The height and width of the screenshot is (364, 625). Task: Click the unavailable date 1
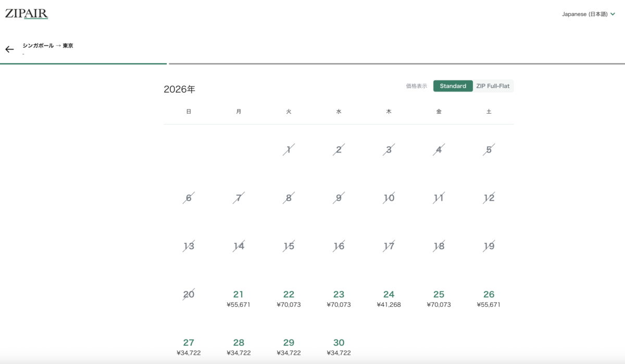coord(289,150)
